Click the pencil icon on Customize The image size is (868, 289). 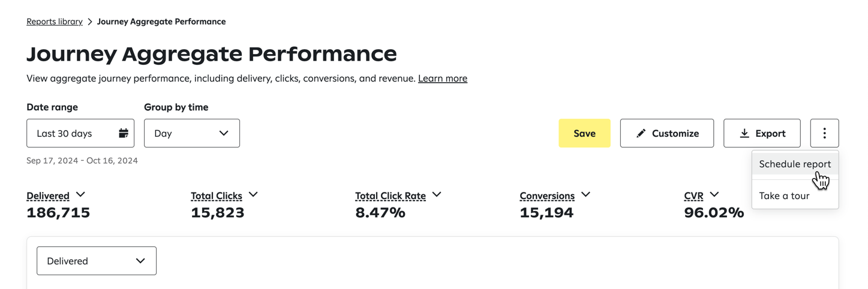pos(641,133)
